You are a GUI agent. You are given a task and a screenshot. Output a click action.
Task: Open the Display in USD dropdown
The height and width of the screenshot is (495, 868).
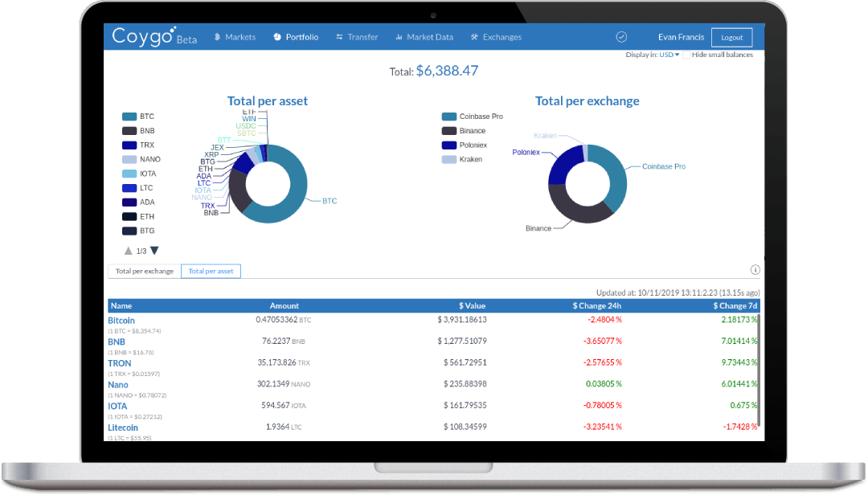[x=669, y=55]
